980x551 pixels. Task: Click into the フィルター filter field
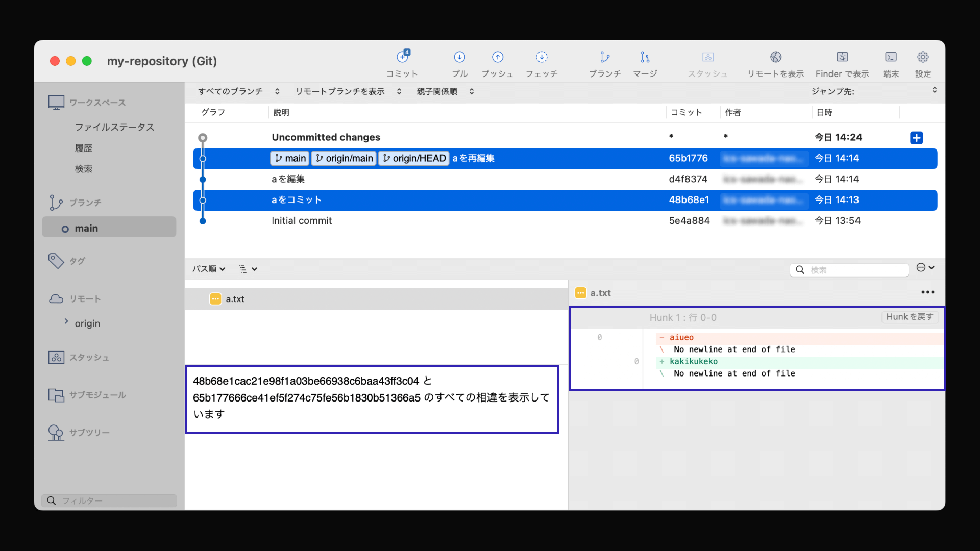pyautogui.click(x=109, y=500)
